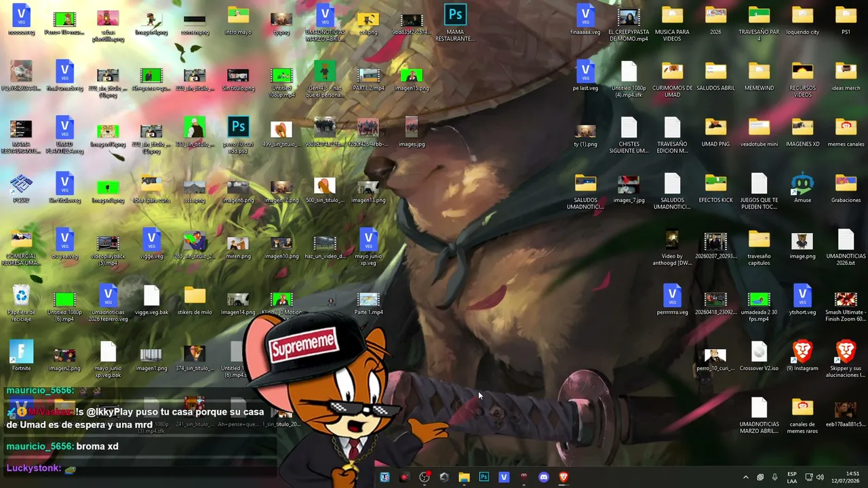The height and width of the screenshot is (488, 868).
Task: Launch Photoshop from the taskbar
Action: (484, 477)
